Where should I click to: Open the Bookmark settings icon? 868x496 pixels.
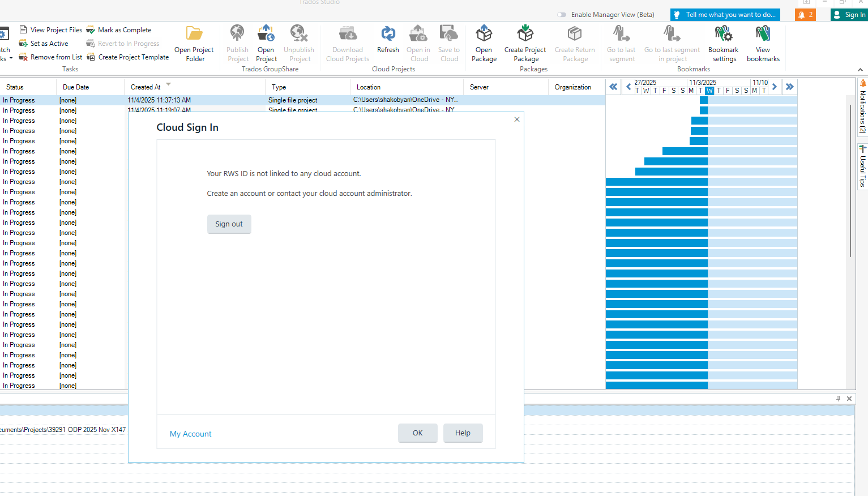[x=723, y=42]
